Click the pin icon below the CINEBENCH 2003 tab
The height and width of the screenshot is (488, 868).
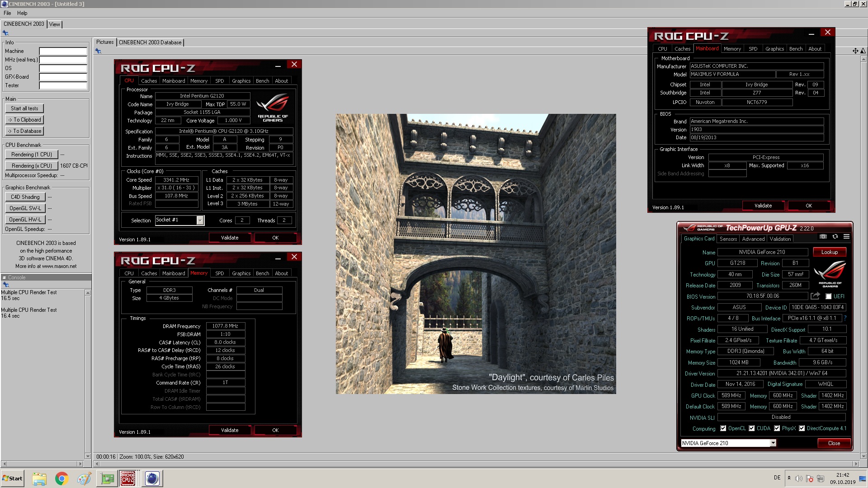click(x=5, y=33)
